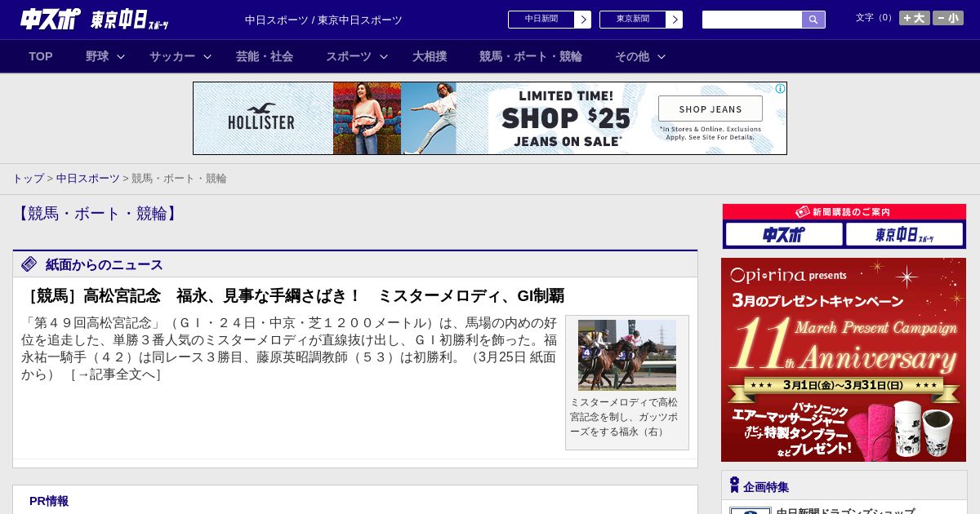Click the 【競馬・ボート・競輪】 page heading
Image resolution: width=980 pixels, height=514 pixels.
pyautogui.click(x=96, y=214)
